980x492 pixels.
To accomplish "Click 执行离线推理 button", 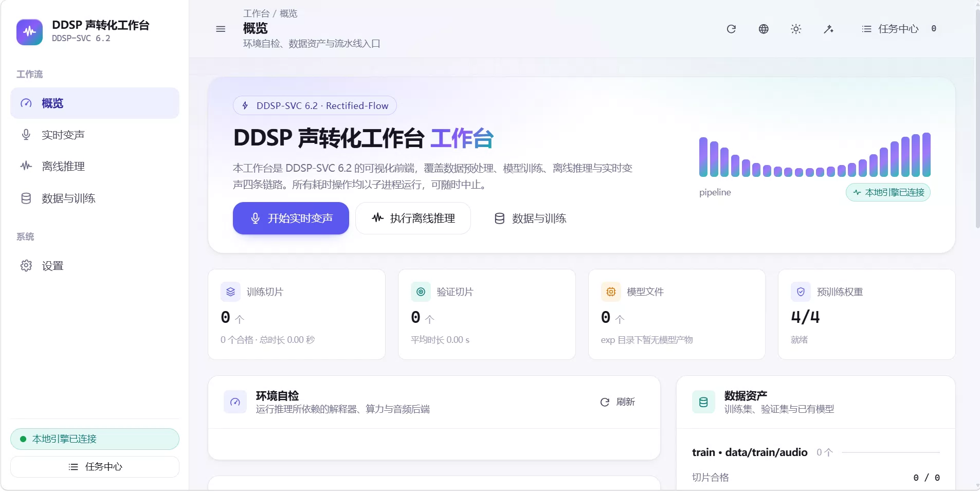I will tap(413, 218).
